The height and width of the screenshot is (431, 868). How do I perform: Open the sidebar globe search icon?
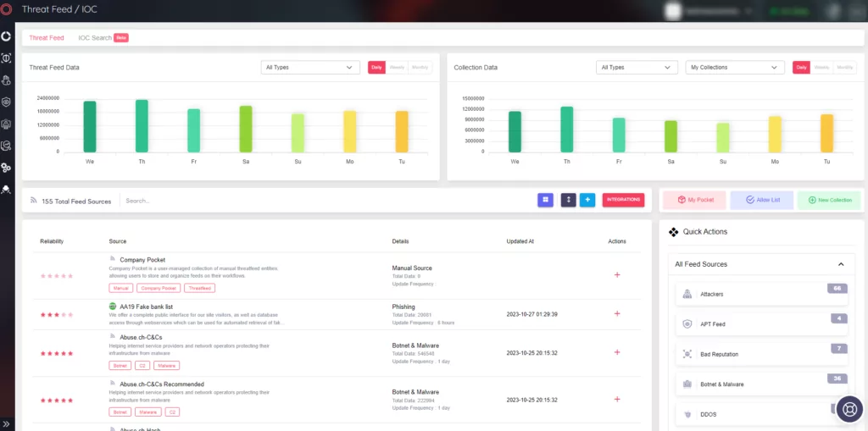coord(6,146)
